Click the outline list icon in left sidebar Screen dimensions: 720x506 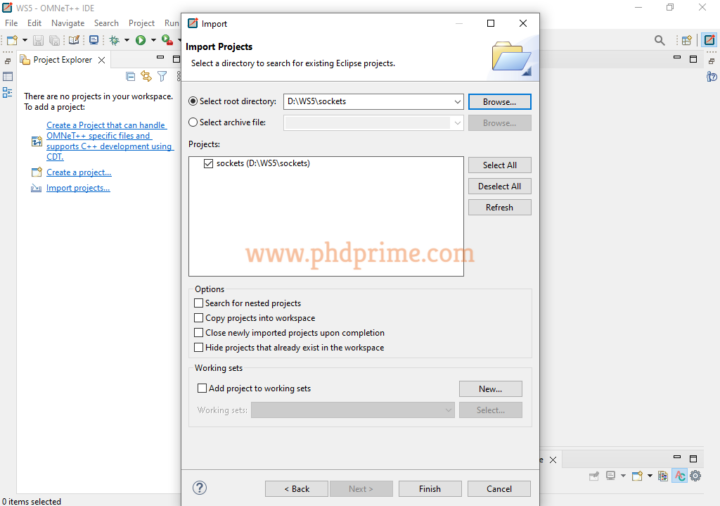[x=7, y=92]
